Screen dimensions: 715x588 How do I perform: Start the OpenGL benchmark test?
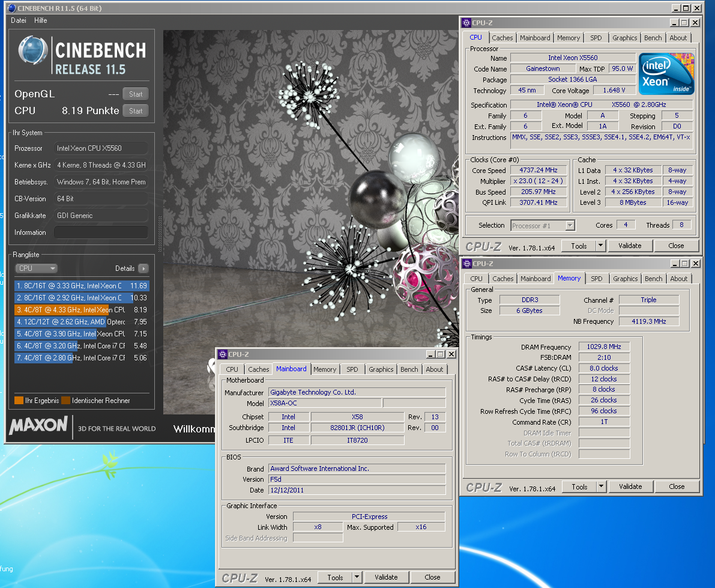tap(136, 94)
